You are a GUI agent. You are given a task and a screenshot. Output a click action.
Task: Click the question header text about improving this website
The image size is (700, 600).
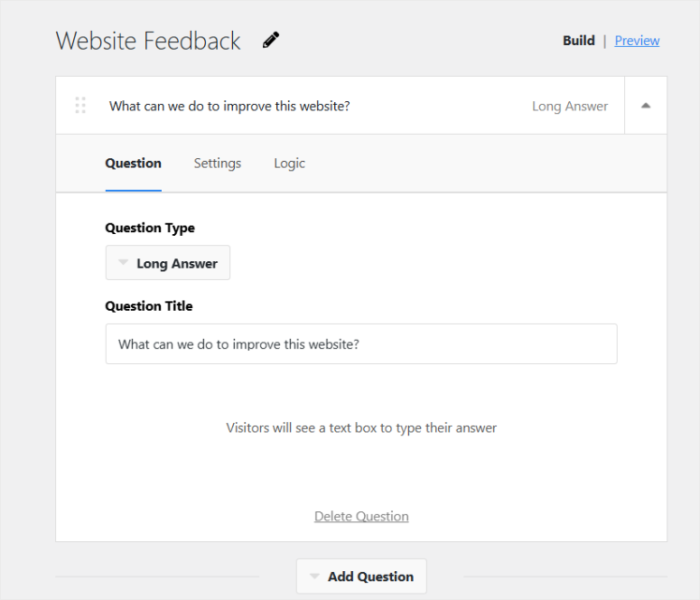point(229,106)
